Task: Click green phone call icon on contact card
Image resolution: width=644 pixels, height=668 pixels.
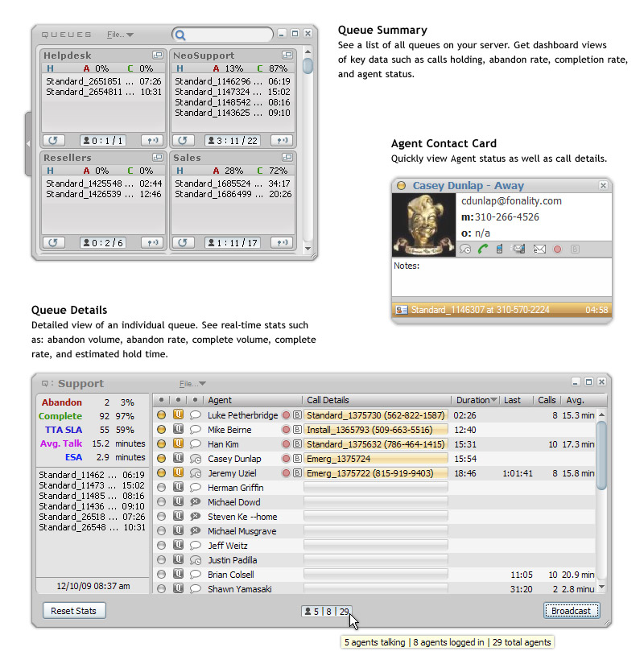Action: click(483, 249)
